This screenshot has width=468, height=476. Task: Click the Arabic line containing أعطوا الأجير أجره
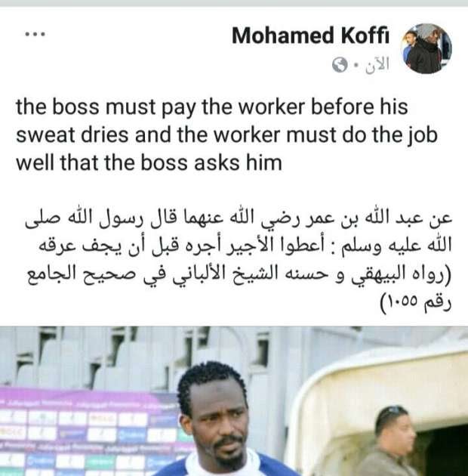[x=245, y=245]
